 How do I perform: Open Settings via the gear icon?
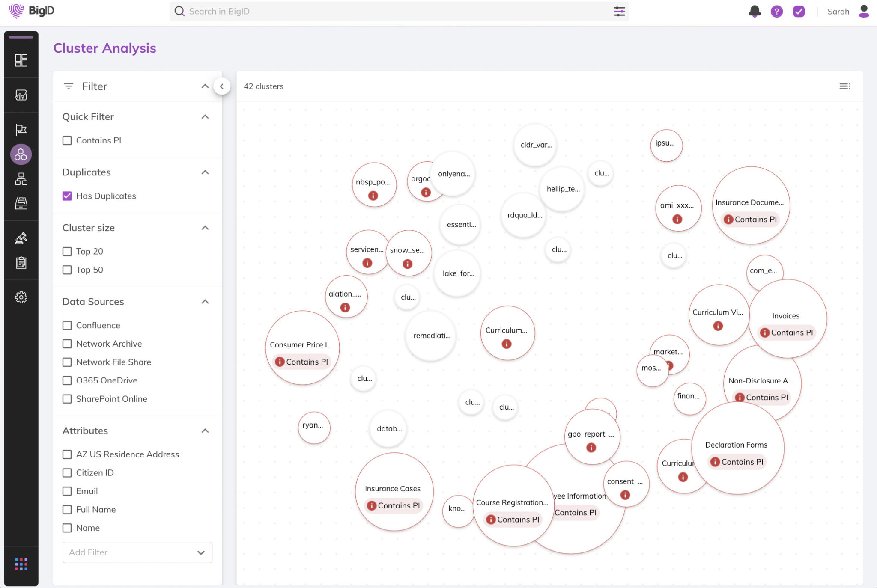point(21,297)
